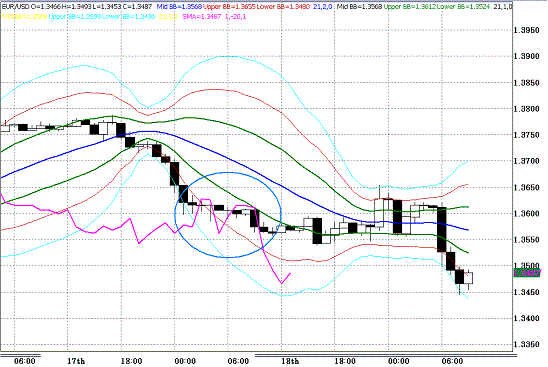Click the green current price tag 1.3487

527,273
